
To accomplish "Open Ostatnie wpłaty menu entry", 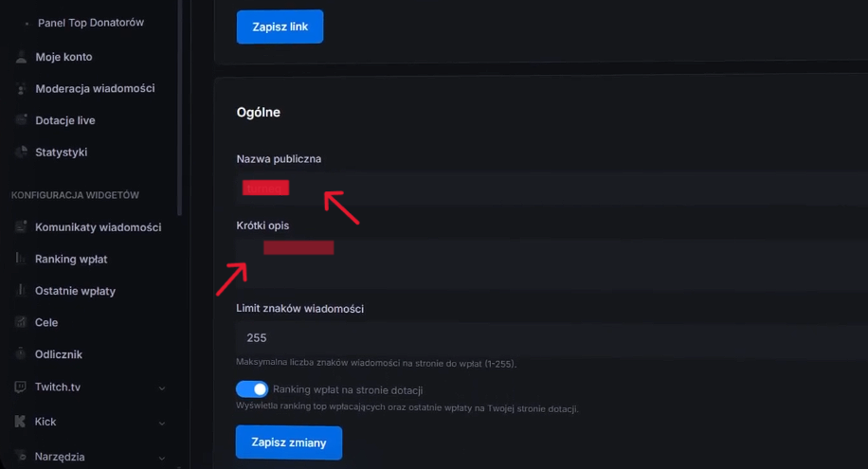I will click(75, 291).
